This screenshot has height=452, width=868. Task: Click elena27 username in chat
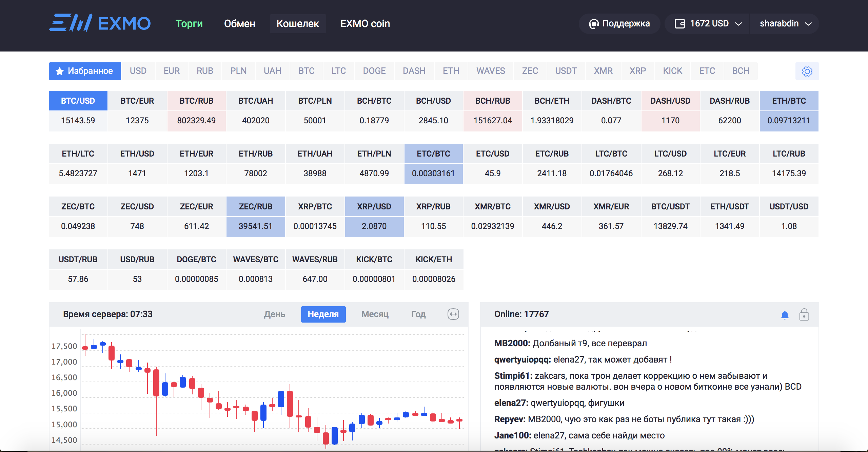tap(511, 403)
